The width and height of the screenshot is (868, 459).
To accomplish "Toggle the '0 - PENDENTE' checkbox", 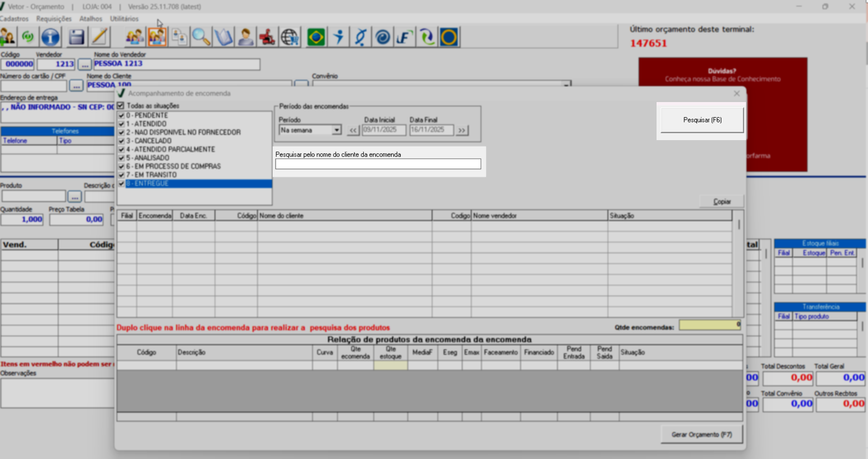I will click(121, 116).
